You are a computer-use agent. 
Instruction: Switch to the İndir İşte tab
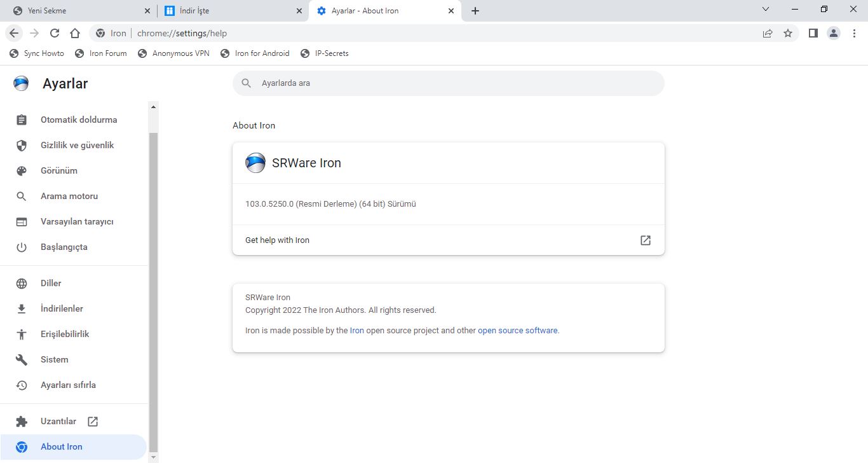pyautogui.click(x=233, y=11)
